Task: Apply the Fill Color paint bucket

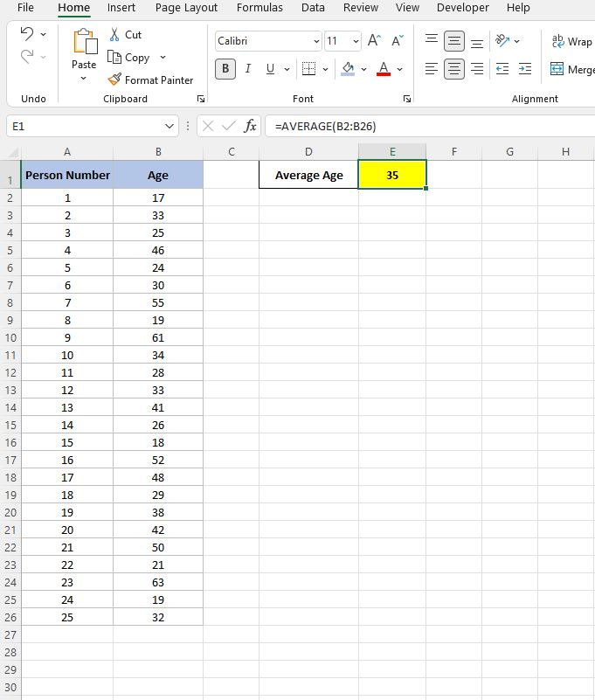Action: 348,69
